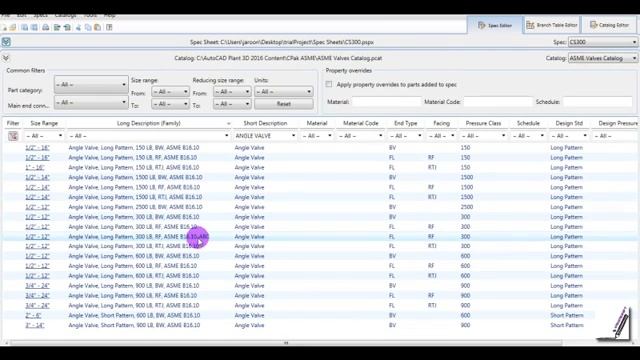This screenshot has width=640, height=360.
Task: Sort by the Short Description column header
Action: (265, 123)
